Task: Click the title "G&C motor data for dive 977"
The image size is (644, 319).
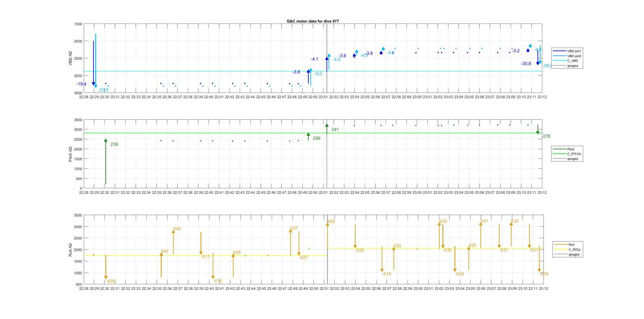Action: click(313, 21)
